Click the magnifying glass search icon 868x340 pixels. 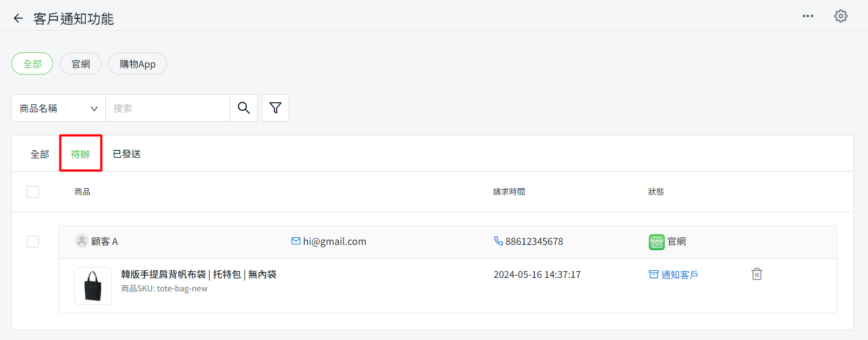pos(244,108)
